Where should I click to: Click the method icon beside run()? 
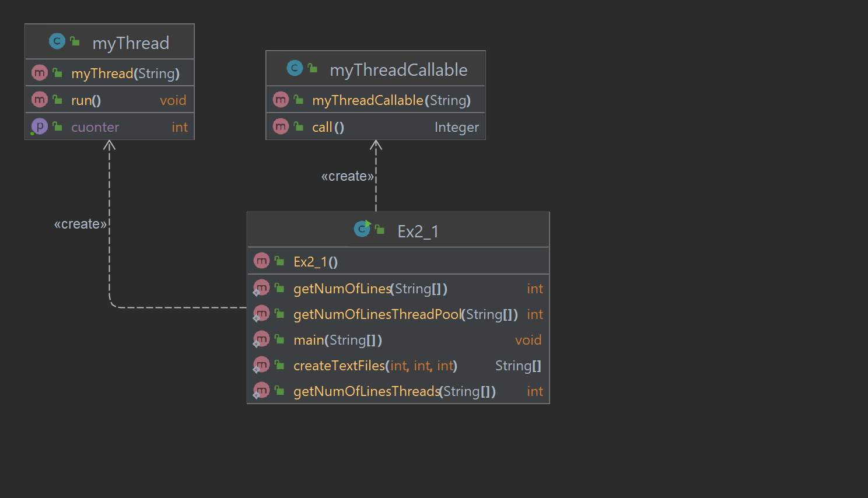[39, 99]
